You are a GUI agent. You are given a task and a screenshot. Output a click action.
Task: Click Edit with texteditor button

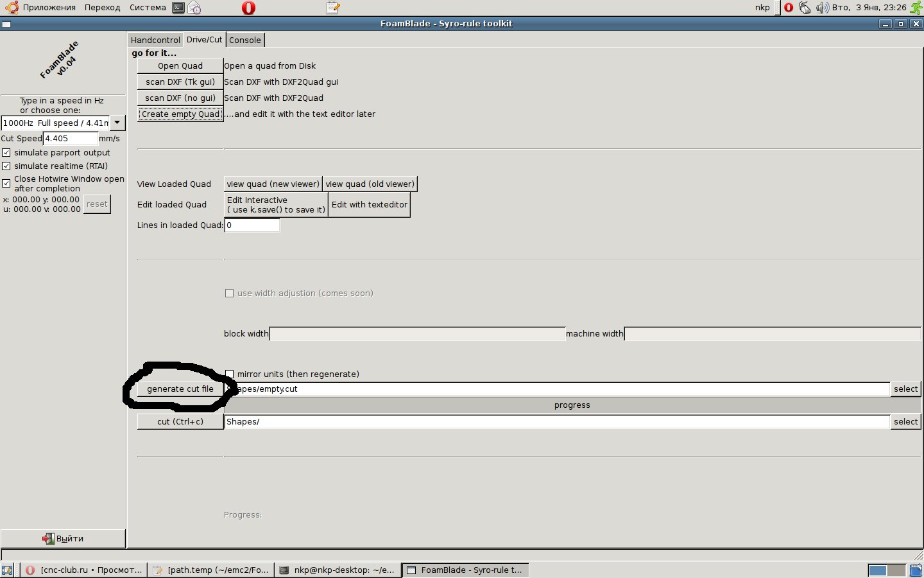[x=370, y=205]
